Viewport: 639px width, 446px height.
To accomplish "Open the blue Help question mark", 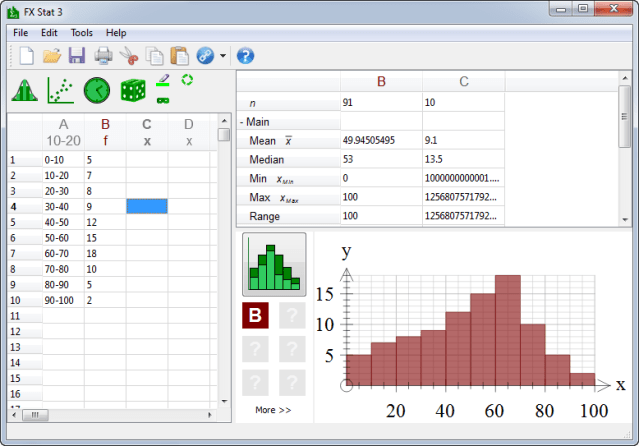I will (x=246, y=56).
